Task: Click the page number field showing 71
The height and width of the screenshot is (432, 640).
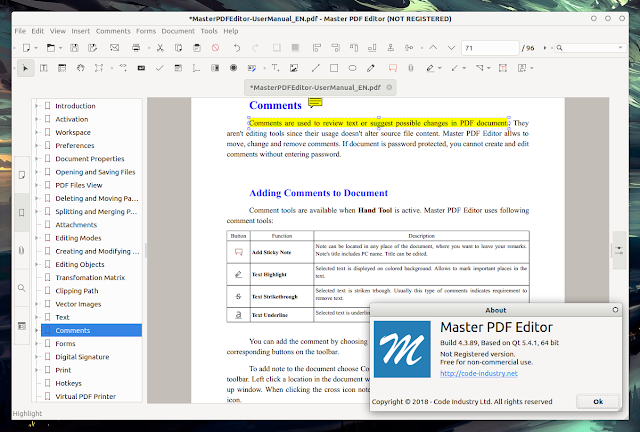Action: click(490, 48)
